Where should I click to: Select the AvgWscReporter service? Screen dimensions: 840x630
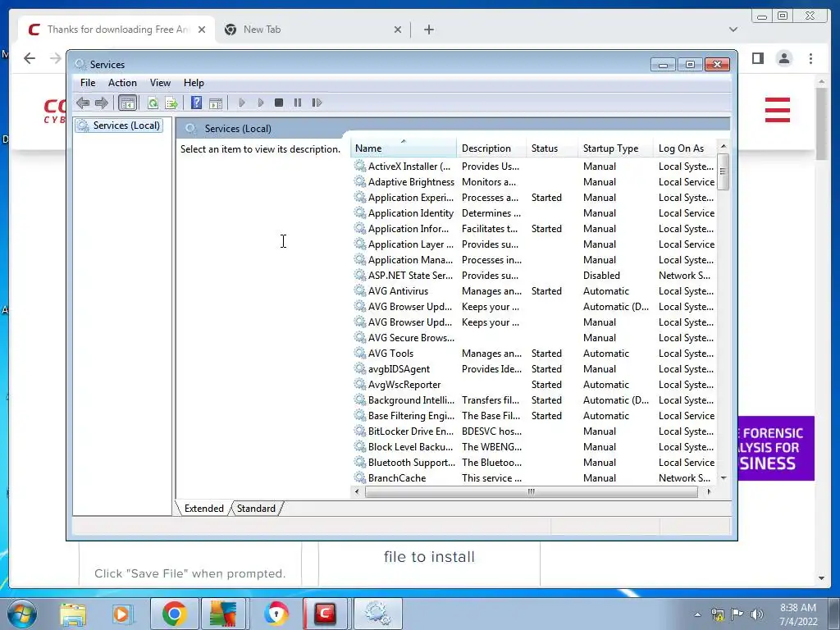[534, 384]
